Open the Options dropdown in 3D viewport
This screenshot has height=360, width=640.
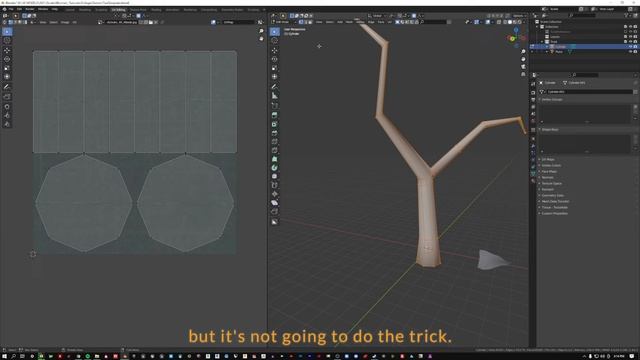tap(519, 16)
